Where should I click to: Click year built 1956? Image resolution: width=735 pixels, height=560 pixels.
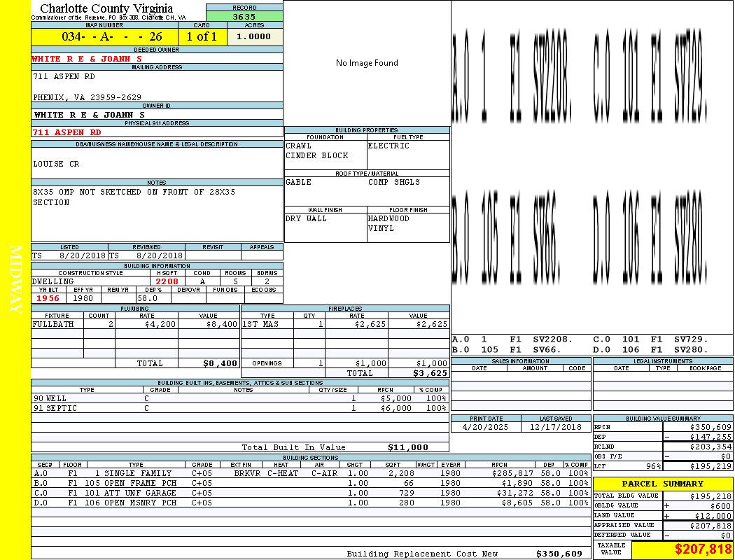coord(48,298)
